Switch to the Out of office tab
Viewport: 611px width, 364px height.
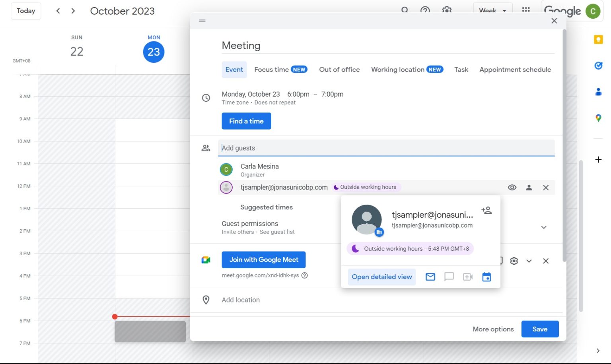[339, 70]
